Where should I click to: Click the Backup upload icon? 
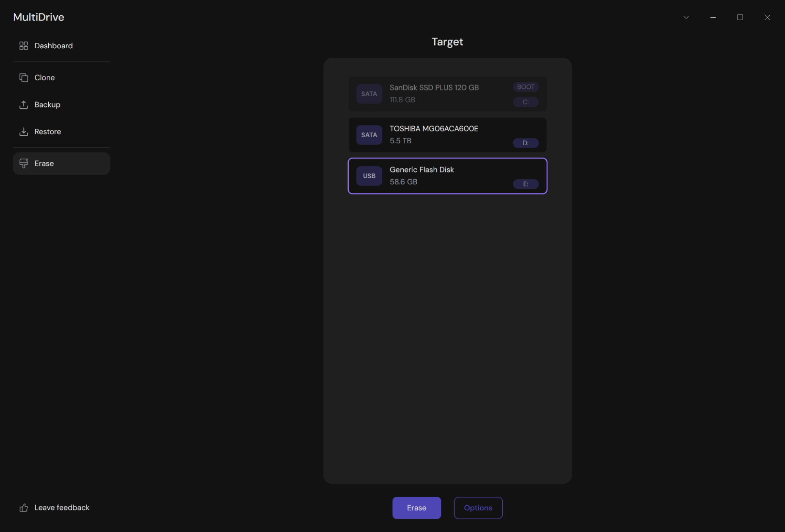click(x=24, y=105)
